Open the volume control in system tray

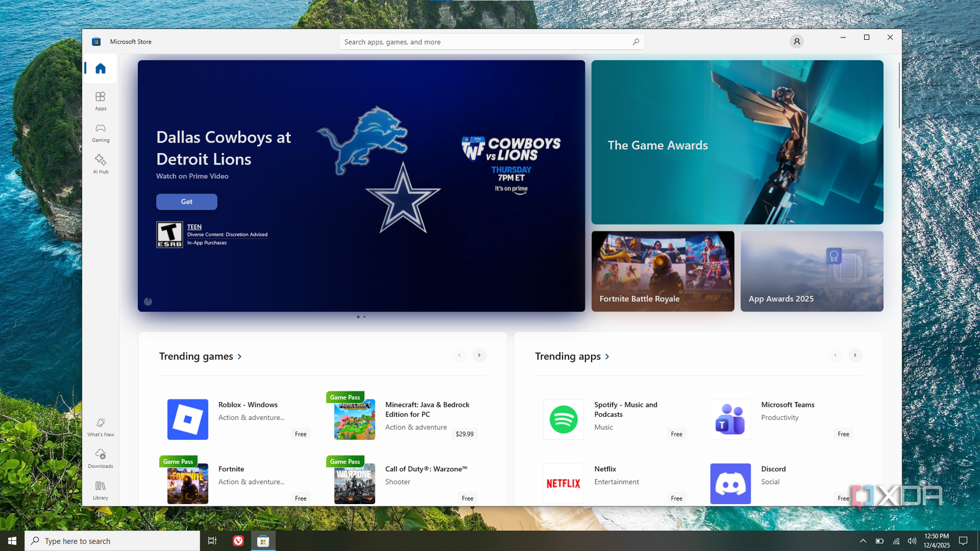tap(912, 541)
